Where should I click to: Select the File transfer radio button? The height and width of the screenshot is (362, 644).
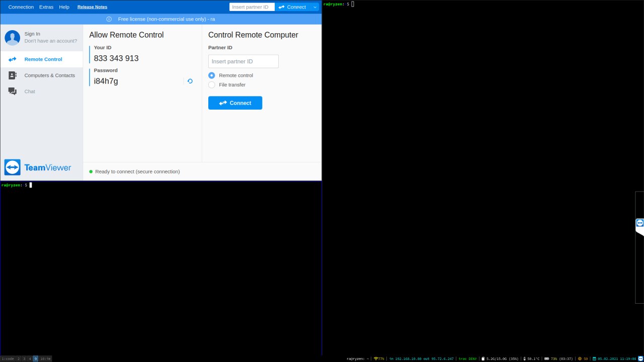pyautogui.click(x=212, y=85)
